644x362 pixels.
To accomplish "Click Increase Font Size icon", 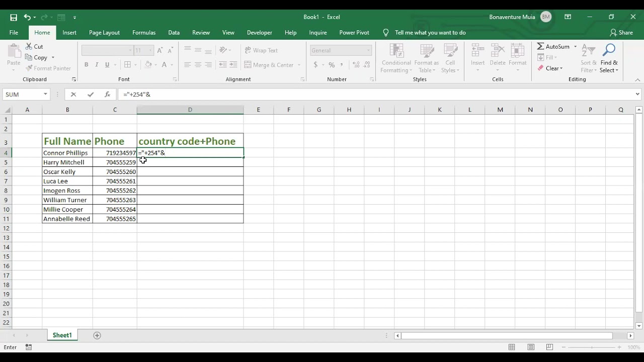I will point(160,50).
